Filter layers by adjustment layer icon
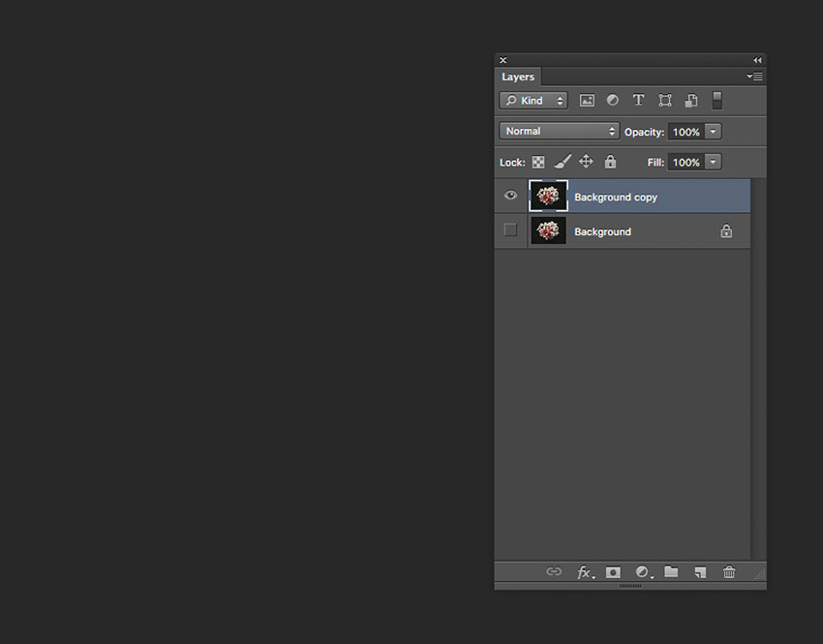Viewport: 823px width, 644px height. [612, 100]
